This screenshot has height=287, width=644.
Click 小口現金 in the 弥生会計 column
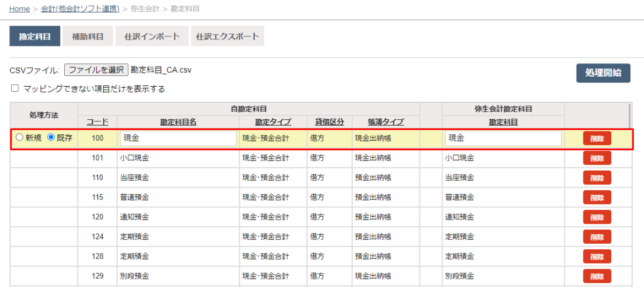click(x=460, y=158)
